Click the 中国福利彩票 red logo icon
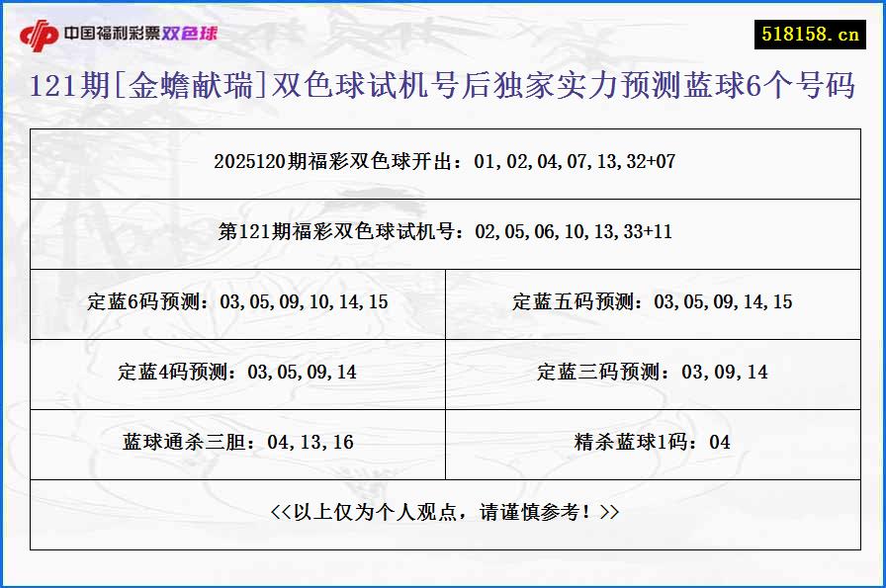This screenshot has height=588, width=886. tap(42, 31)
